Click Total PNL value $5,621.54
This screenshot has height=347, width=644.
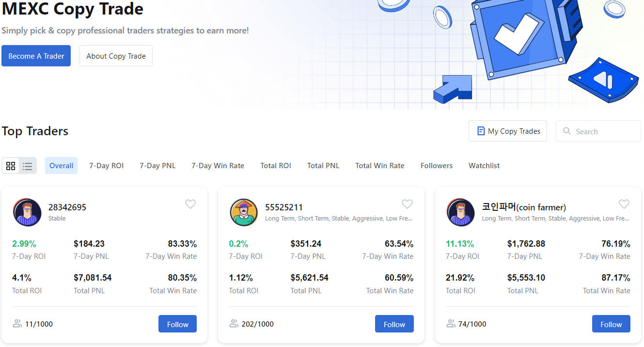(309, 278)
